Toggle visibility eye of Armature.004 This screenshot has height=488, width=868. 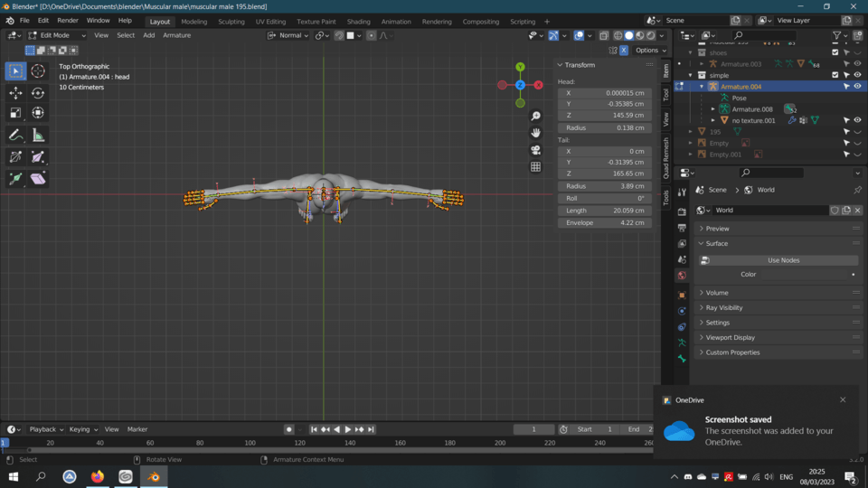[x=857, y=87]
